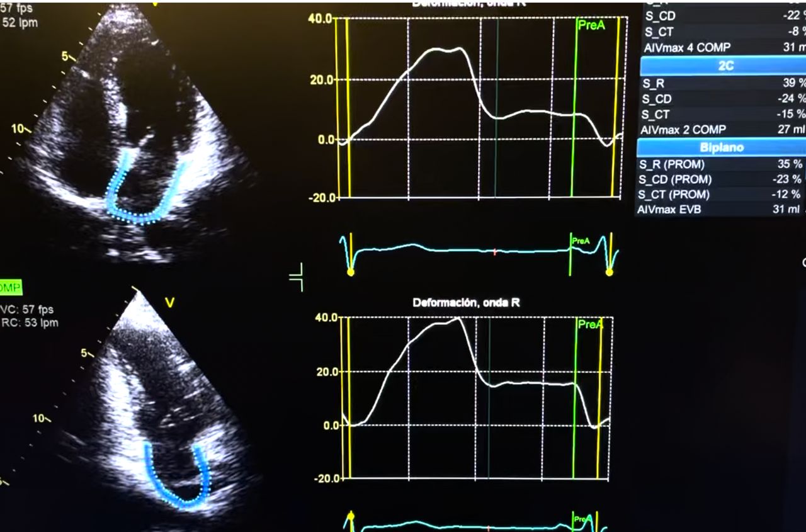
Task: Select the Biplano section header
Action: (x=722, y=147)
